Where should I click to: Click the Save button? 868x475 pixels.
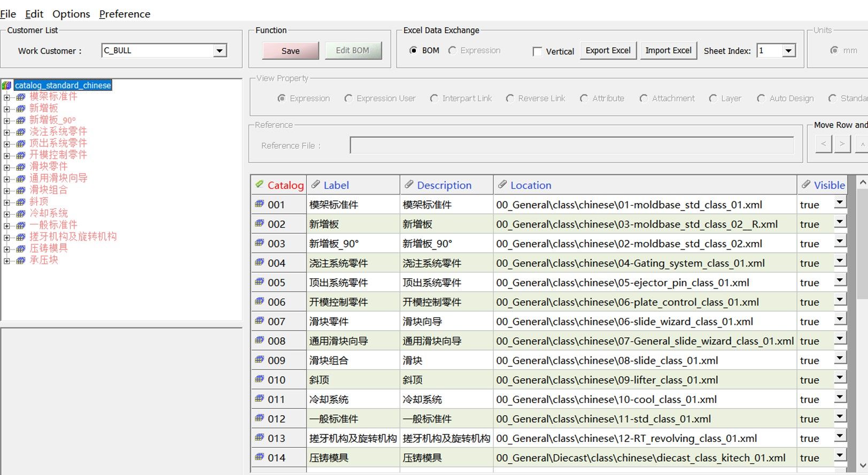pos(290,51)
